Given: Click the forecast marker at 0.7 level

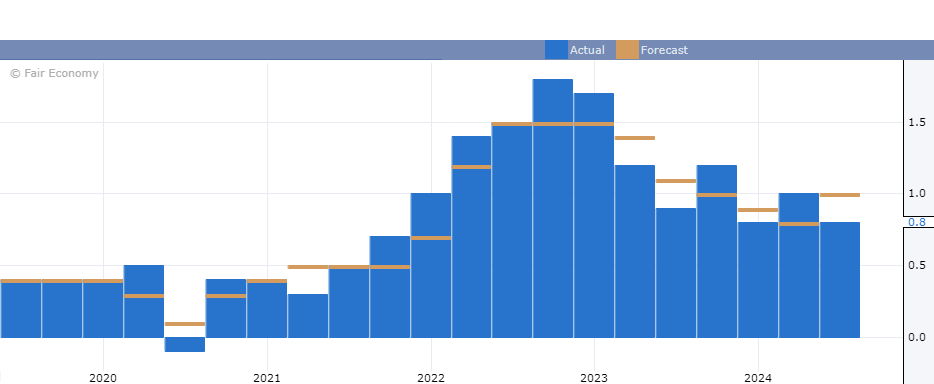Looking at the screenshot, I should (430, 238).
